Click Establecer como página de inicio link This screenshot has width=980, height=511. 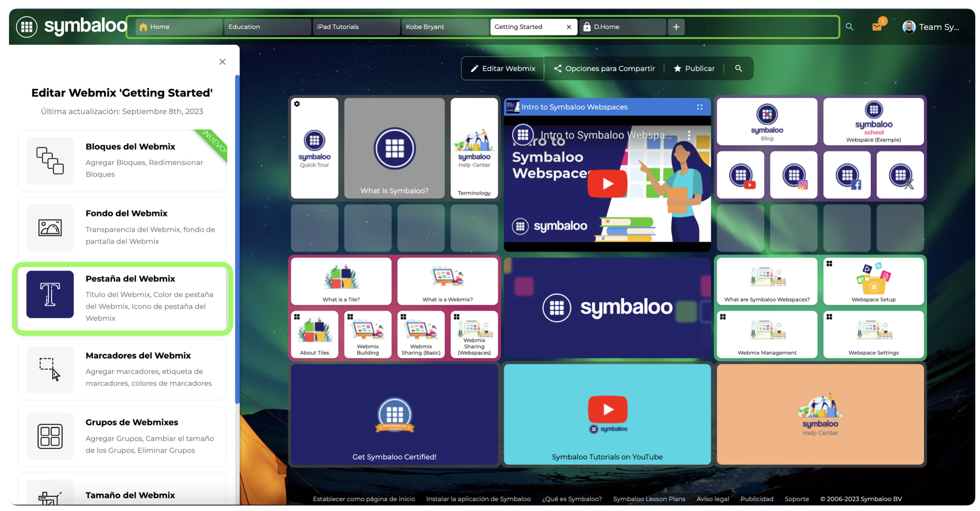click(364, 499)
